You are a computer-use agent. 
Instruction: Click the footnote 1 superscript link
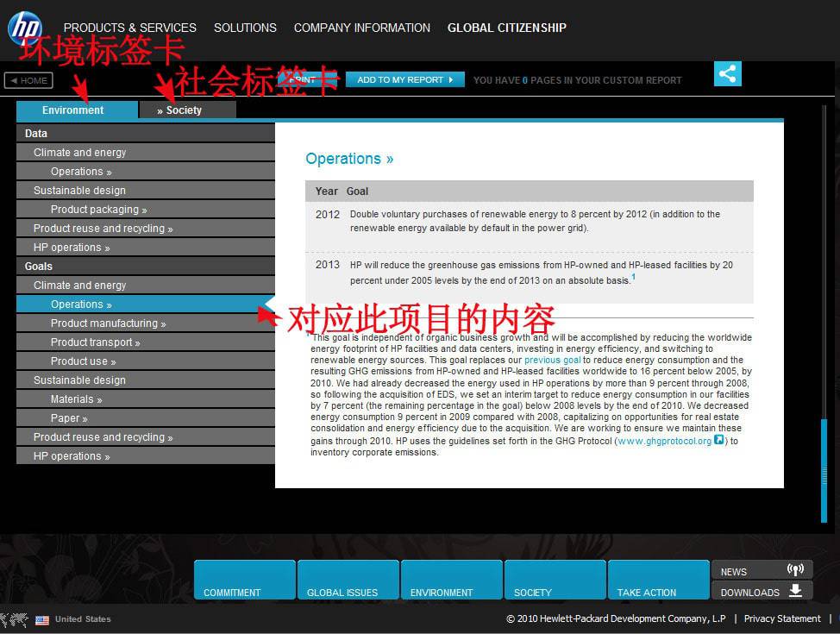point(633,274)
